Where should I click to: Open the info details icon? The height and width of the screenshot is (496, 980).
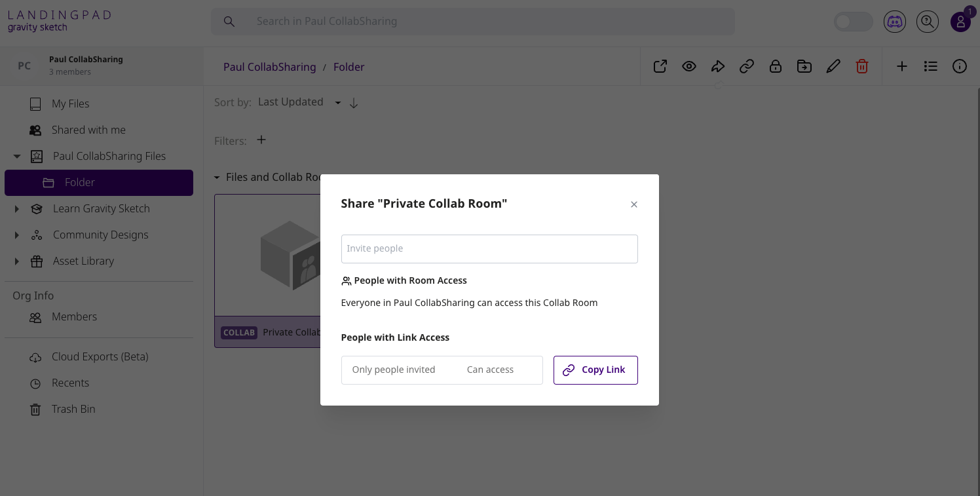pyautogui.click(x=960, y=66)
